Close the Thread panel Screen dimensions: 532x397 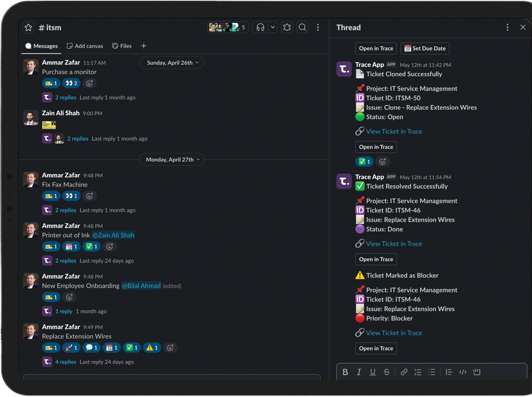523,27
